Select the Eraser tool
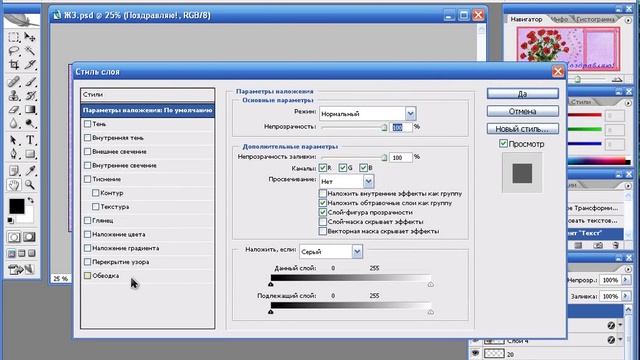This screenshot has height=360, width=640. [x=14, y=109]
